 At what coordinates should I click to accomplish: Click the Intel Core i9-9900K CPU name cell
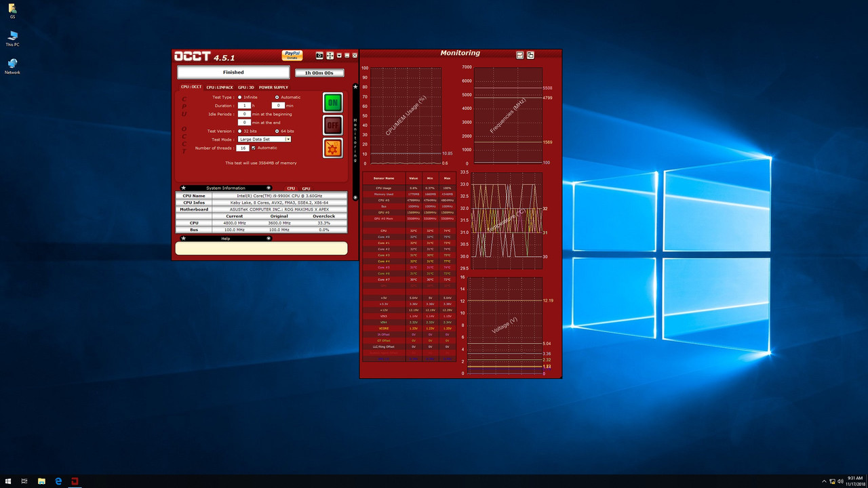(x=279, y=195)
